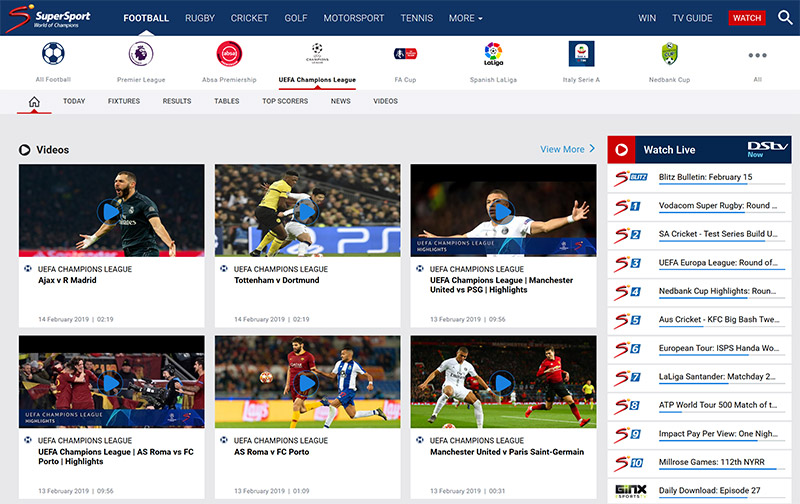The image size is (800, 504).
Task: Open the Spanish LaLiga icon
Action: (493, 54)
